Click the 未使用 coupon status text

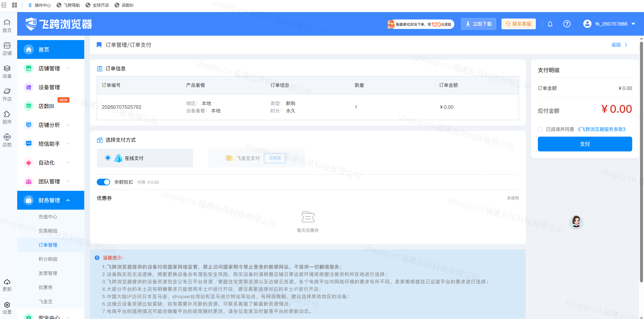513,198
